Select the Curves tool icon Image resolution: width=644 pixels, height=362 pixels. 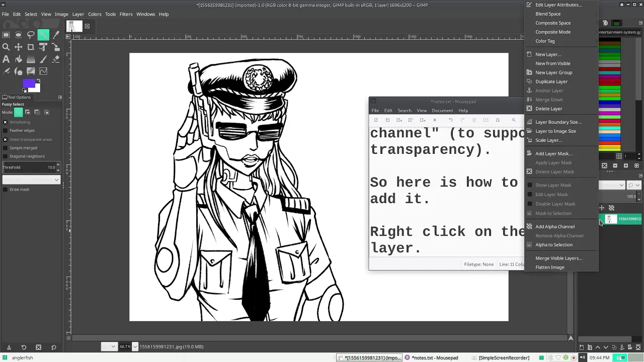43,71
